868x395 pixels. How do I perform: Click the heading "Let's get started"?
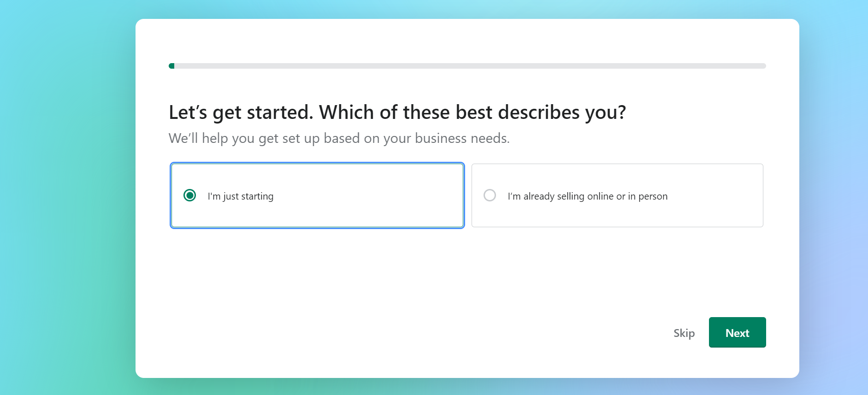point(398,112)
